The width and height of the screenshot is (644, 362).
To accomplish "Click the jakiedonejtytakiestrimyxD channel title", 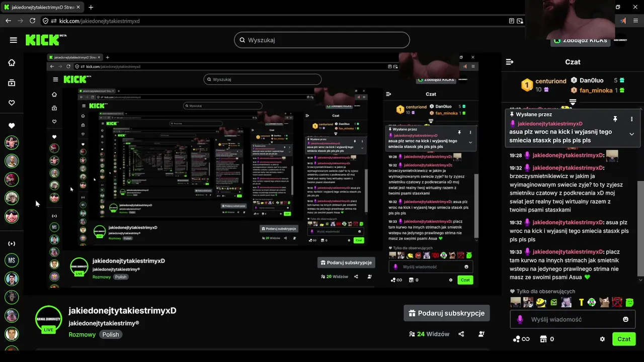I will click(x=122, y=311).
